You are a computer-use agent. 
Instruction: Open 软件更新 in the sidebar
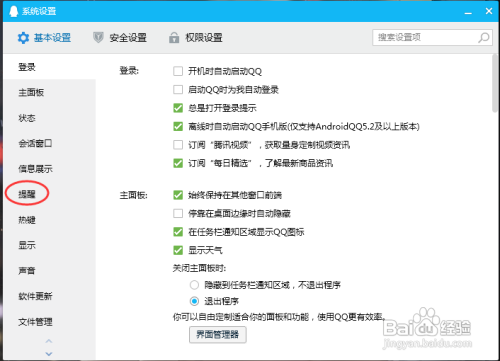click(x=49, y=296)
